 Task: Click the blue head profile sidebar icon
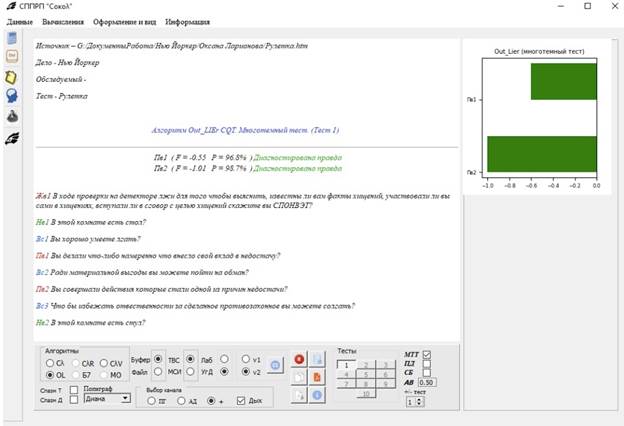pyautogui.click(x=12, y=96)
